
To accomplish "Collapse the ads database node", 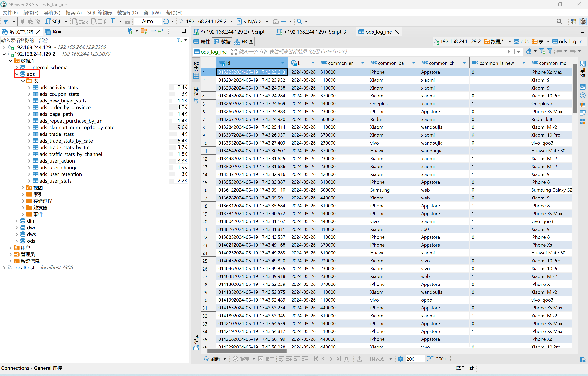I will tap(17, 74).
